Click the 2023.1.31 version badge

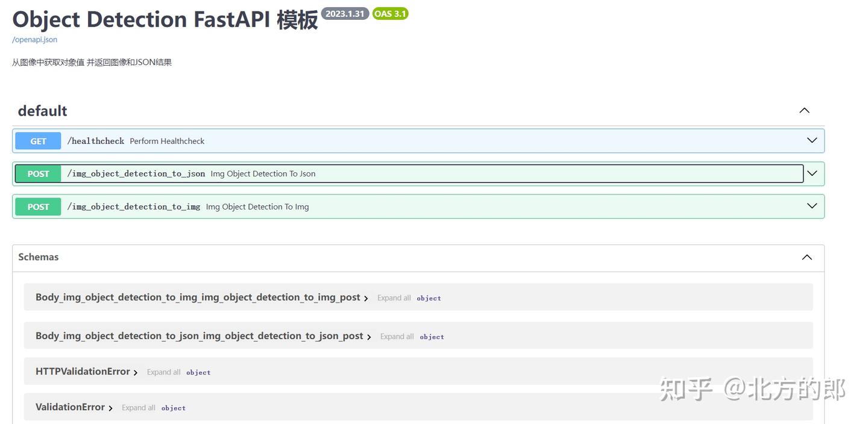click(x=344, y=13)
